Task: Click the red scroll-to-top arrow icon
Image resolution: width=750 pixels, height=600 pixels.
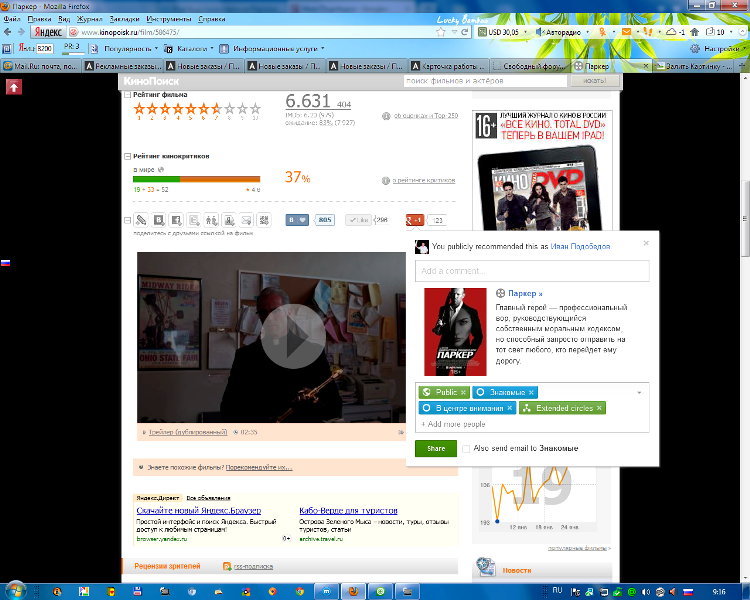Action: (14, 87)
